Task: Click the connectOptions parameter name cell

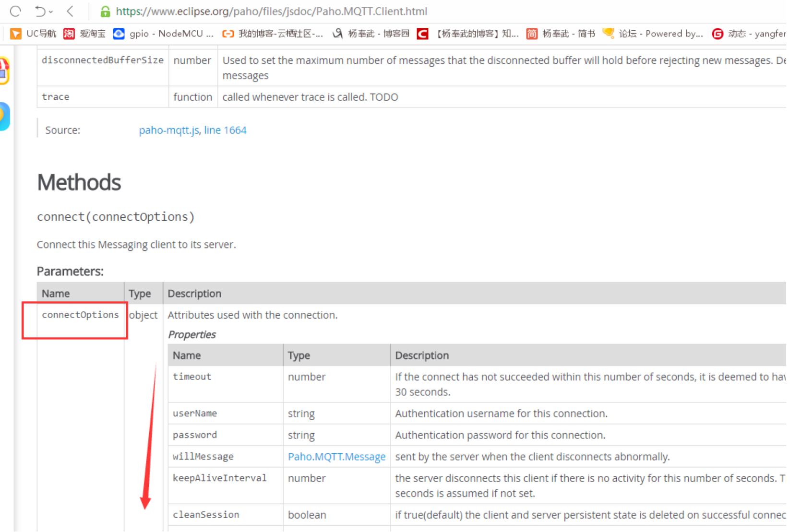Action: point(80,315)
